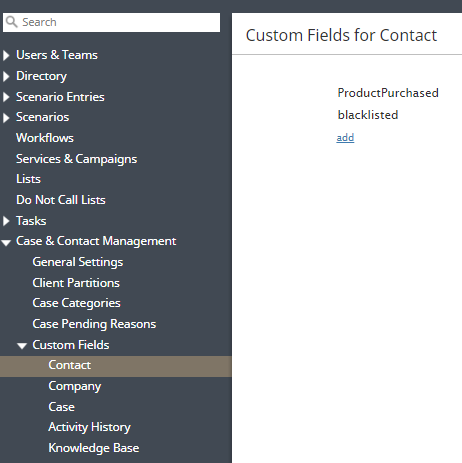Select Client Partitions in the sidebar
The width and height of the screenshot is (462, 463).
point(76,283)
